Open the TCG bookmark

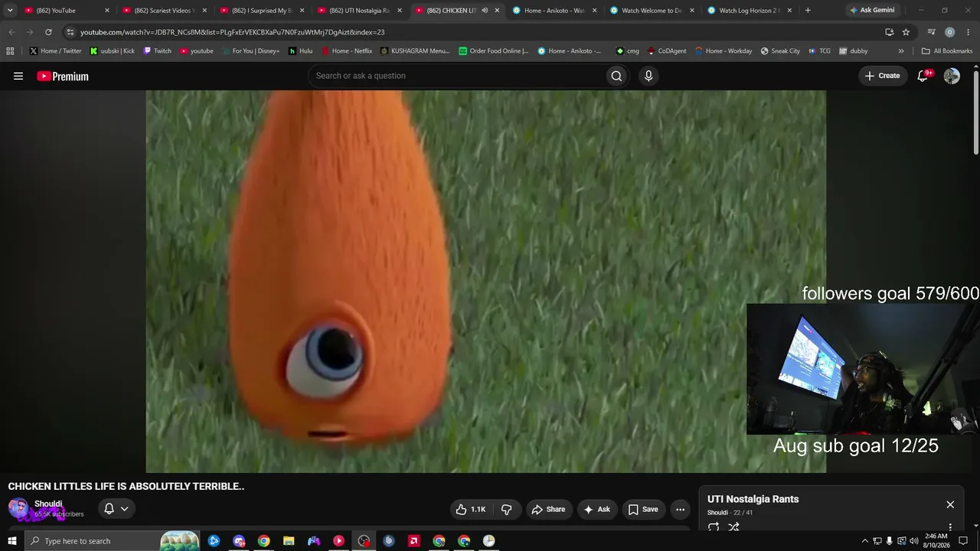pos(818,51)
